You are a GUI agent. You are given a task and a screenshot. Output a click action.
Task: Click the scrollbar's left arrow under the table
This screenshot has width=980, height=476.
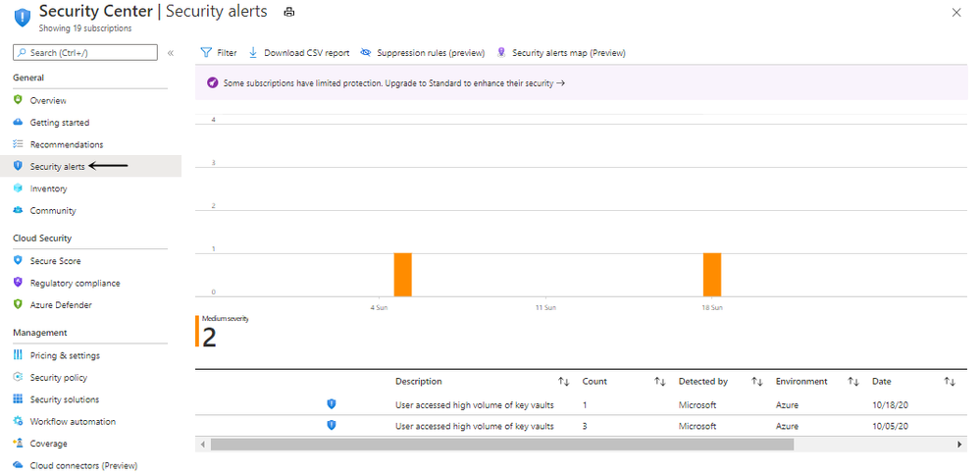point(202,444)
